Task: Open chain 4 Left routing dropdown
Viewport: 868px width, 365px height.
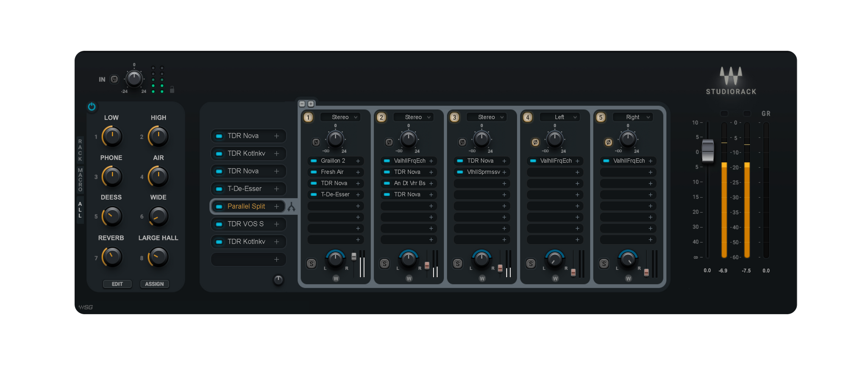Action: pos(560,117)
